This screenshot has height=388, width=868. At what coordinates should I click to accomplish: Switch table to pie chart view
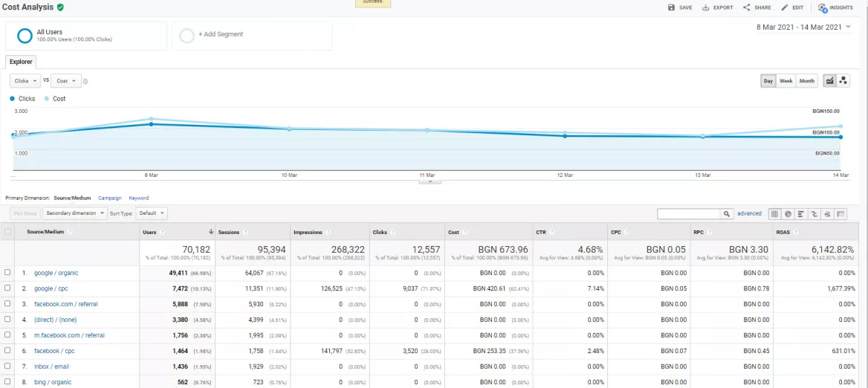point(787,213)
